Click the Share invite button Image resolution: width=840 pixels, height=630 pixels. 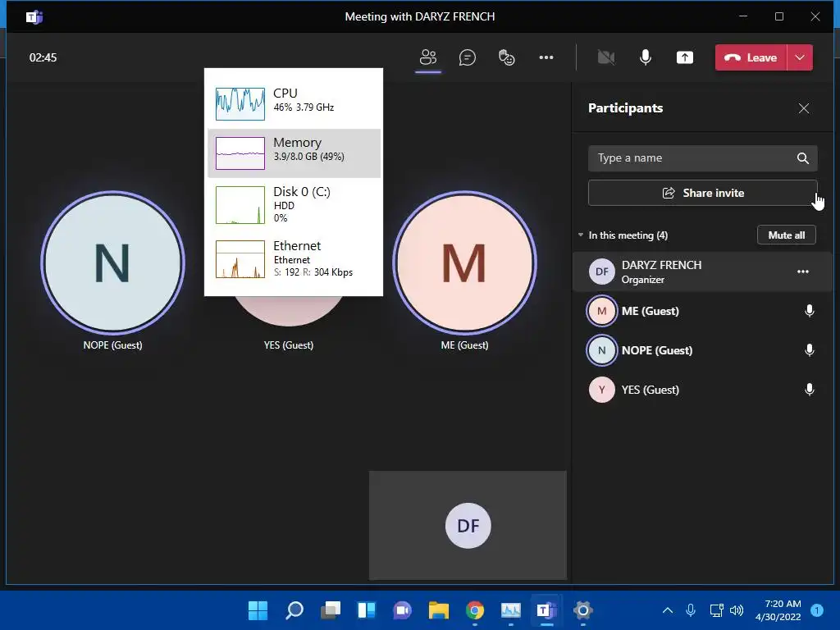point(702,193)
